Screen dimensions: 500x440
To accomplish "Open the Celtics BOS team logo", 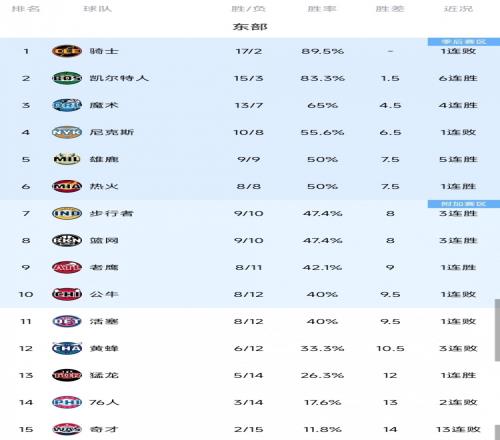I will [67, 78].
